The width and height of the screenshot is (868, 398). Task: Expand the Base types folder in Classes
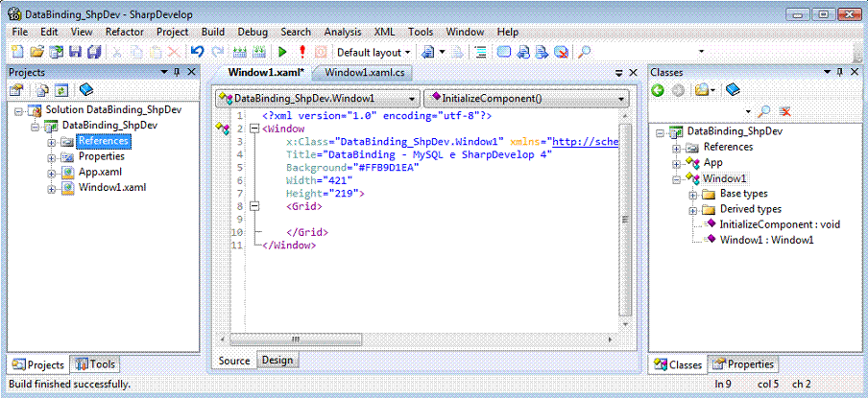point(693,195)
